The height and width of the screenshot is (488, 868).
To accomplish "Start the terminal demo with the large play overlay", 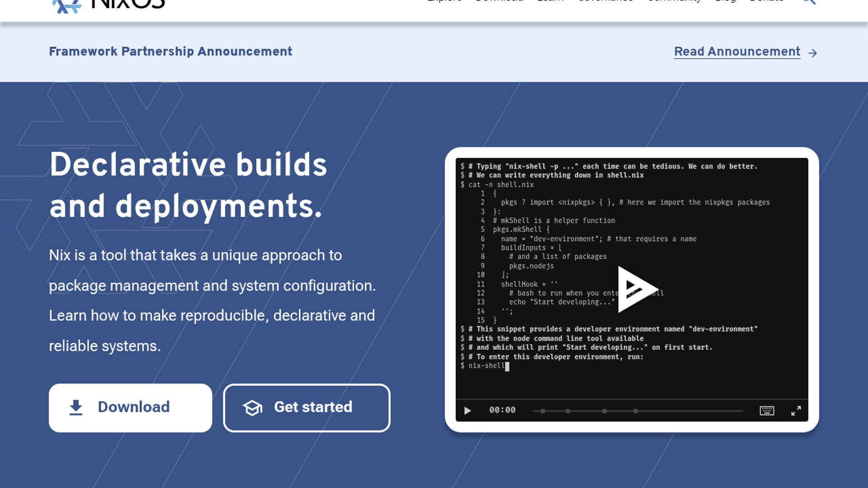I will click(636, 289).
